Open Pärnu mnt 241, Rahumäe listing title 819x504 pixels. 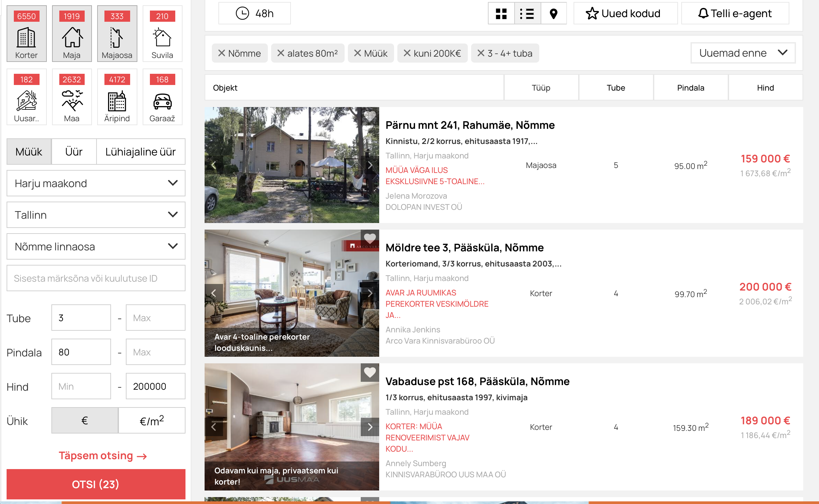[x=470, y=125]
